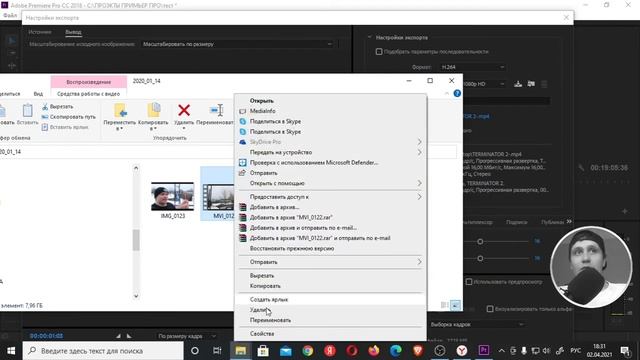640x360 pixels.
Task: Open Properties from the context menu
Action: point(331,333)
